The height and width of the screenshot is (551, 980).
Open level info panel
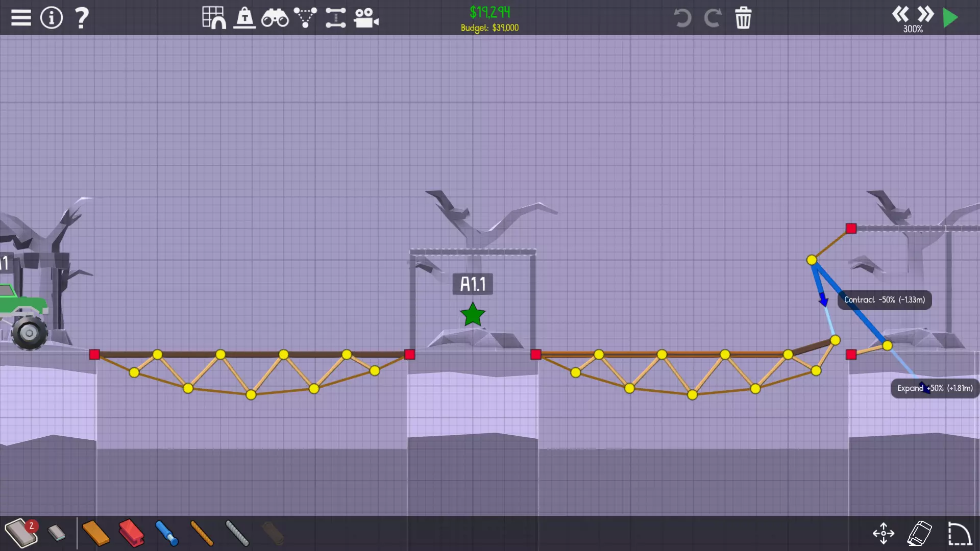51,18
